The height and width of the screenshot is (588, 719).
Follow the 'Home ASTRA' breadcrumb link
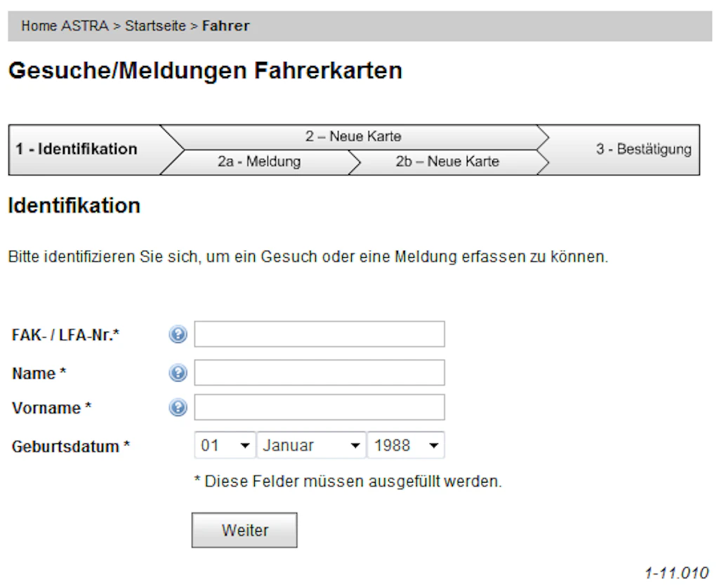(65, 27)
